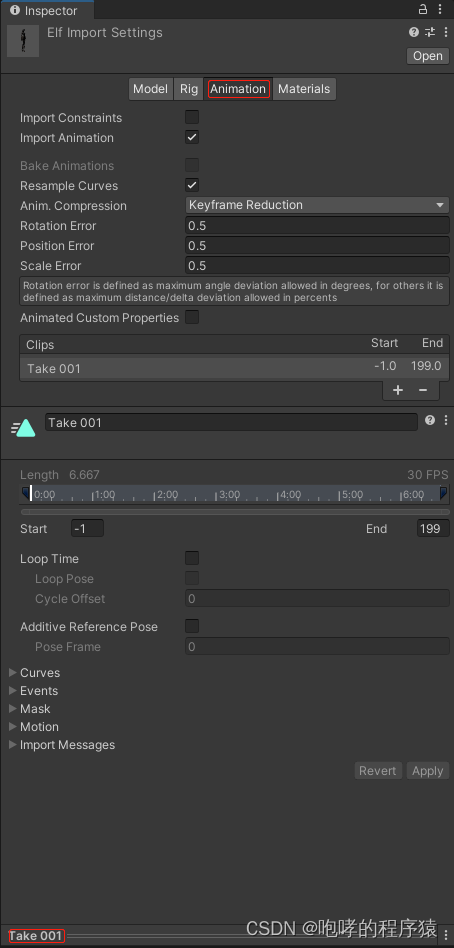Switch to the Materials tab

304,89
